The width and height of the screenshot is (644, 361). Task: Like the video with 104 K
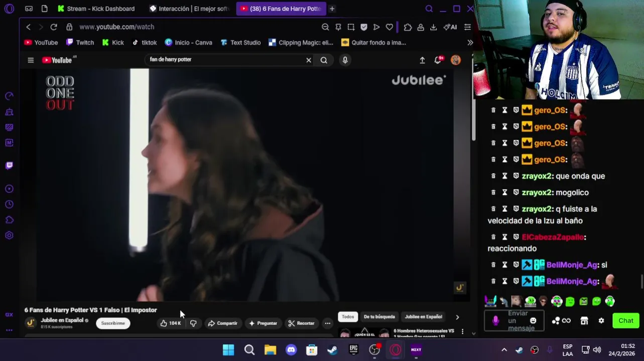pyautogui.click(x=171, y=323)
